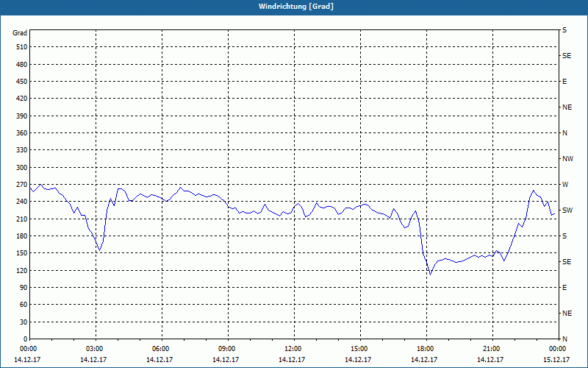
Task: Click the 330 degree axis label
Action: point(22,150)
